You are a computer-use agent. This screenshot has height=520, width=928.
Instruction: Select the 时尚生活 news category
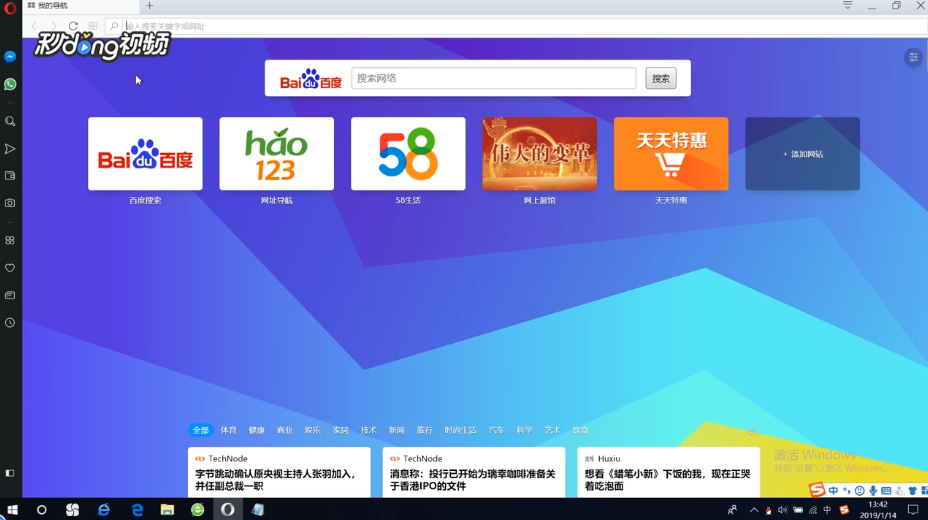pyautogui.click(x=460, y=430)
